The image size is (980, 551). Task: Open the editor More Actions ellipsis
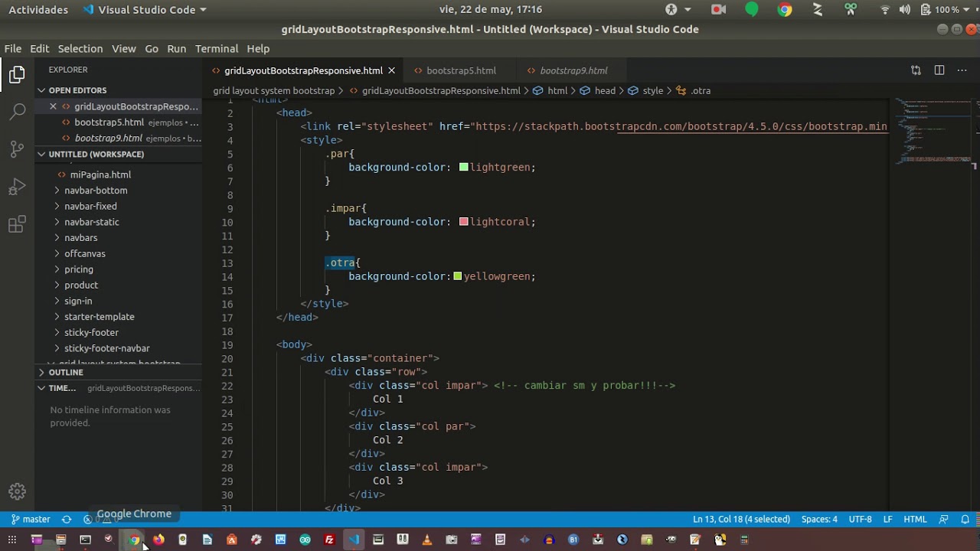[962, 70]
